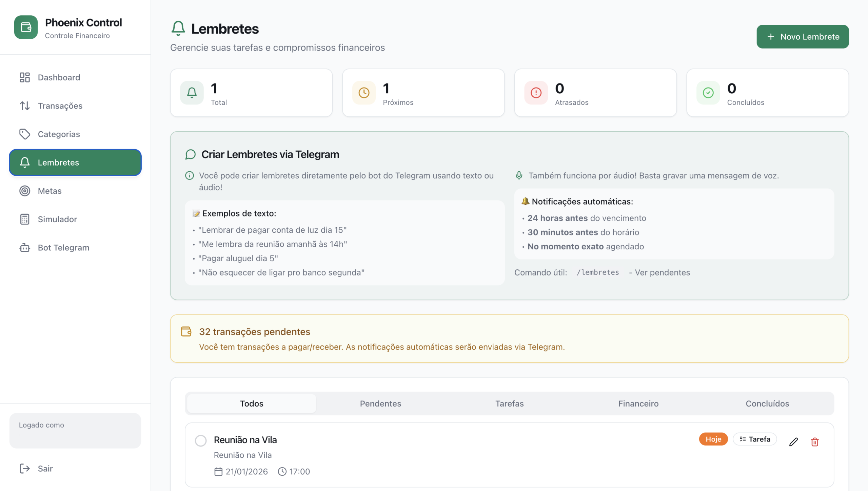Click the clock icon on the Próximos card
The height and width of the screenshot is (491, 868).
click(x=364, y=93)
